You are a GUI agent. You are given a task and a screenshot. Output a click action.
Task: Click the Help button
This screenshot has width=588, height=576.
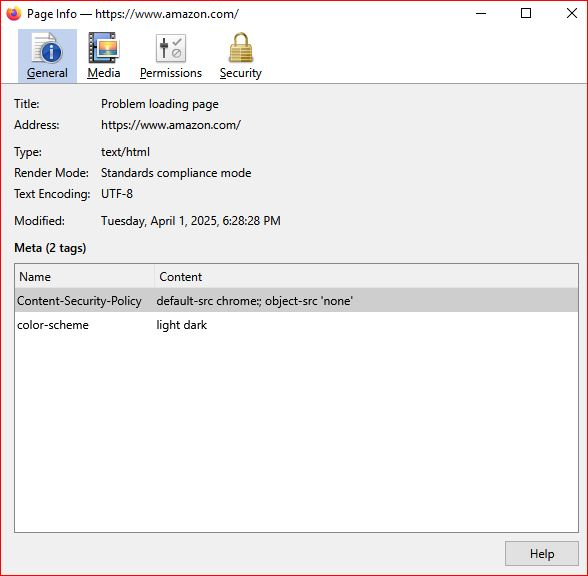(x=542, y=554)
